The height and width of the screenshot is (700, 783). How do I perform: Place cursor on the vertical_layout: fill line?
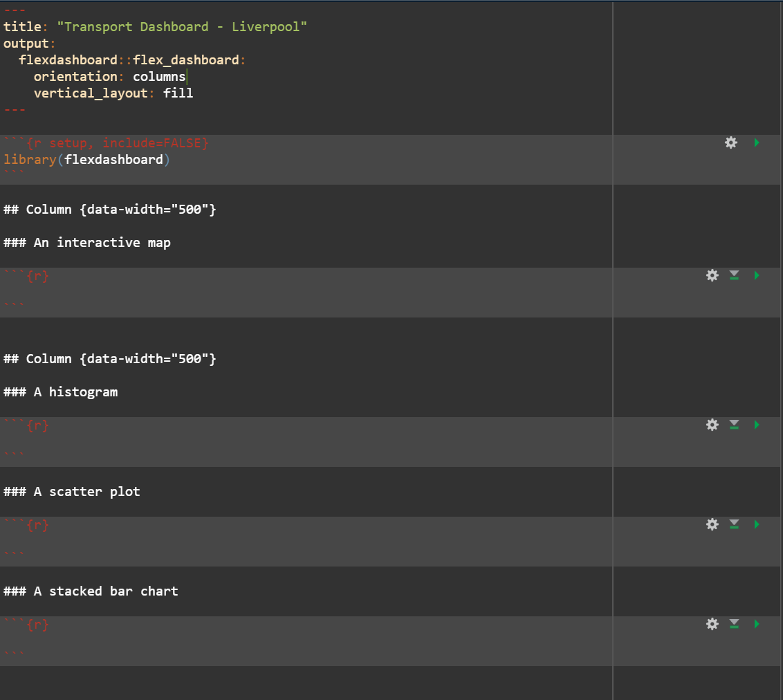113,93
